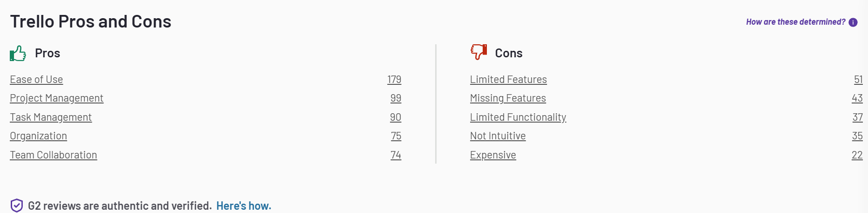Open the How are these determined link
Image resolution: width=868 pixels, height=213 pixels.
tap(796, 22)
